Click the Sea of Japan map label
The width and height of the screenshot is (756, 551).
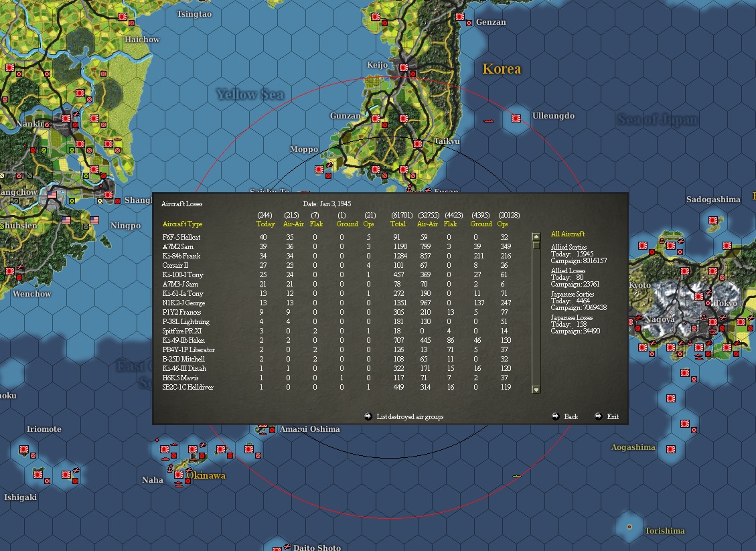657,119
